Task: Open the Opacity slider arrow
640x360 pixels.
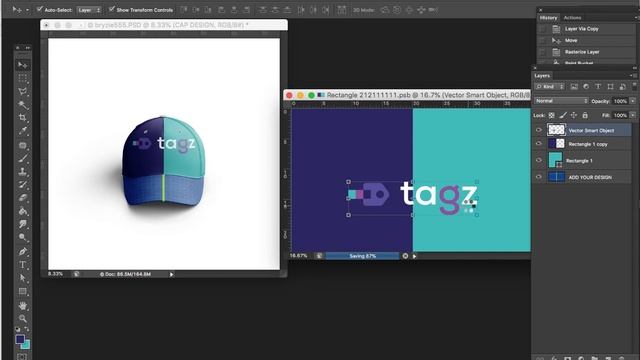Action: pos(633,101)
